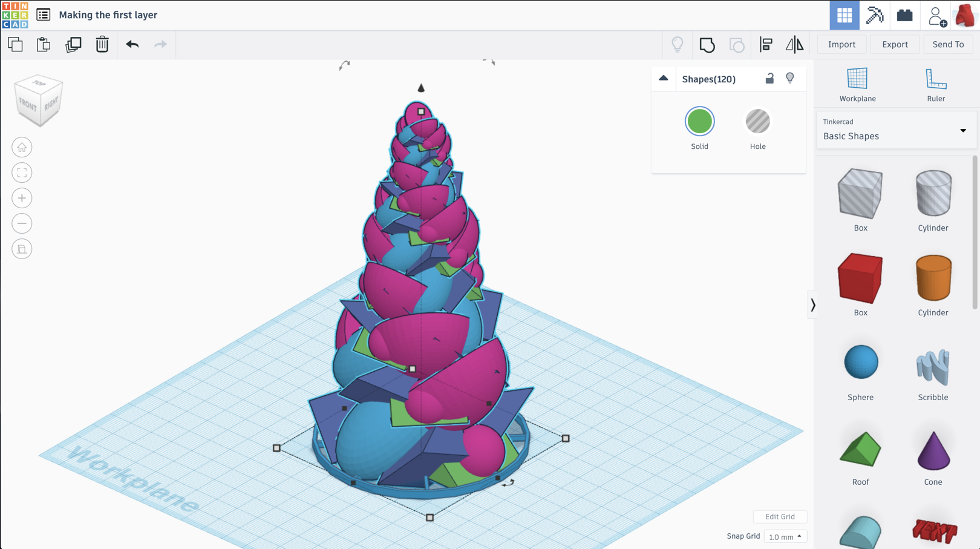The image size is (980, 549).
Task: Undo the last action
Action: tap(132, 44)
